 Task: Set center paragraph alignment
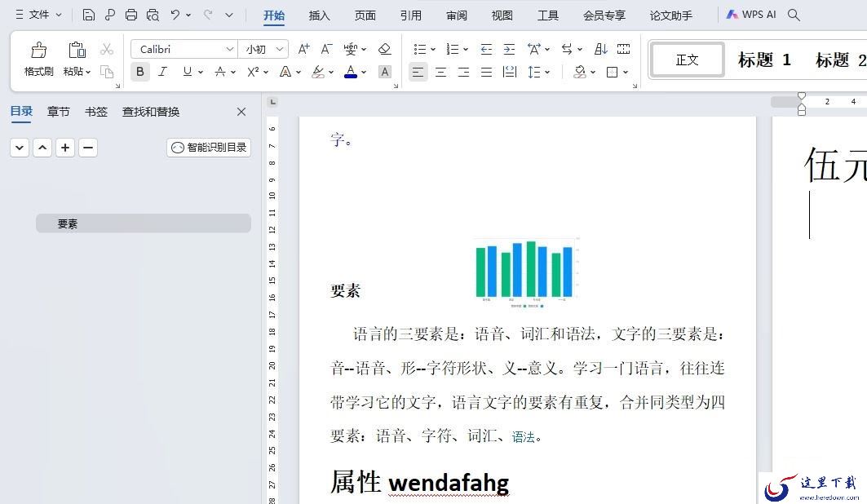(x=440, y=72)
